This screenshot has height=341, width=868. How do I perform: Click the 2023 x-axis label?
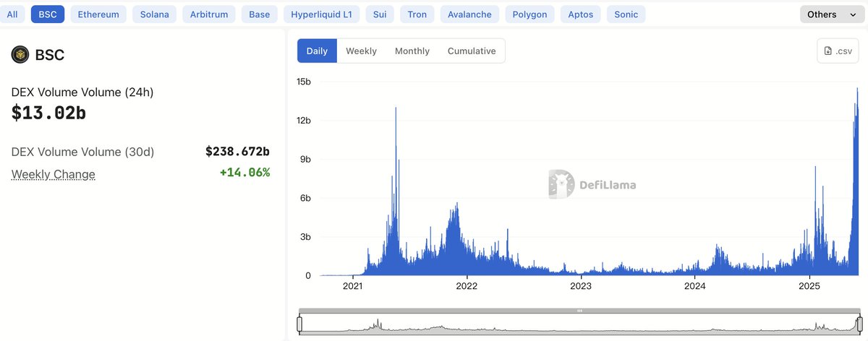pos(581,285)
